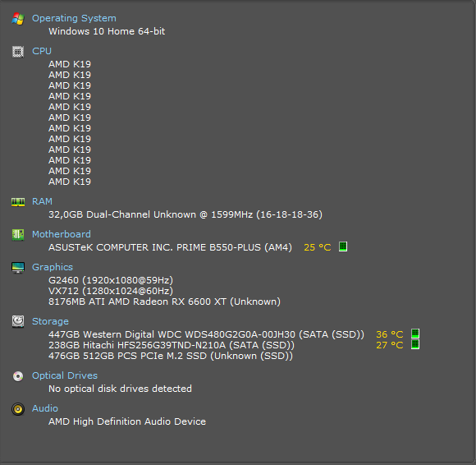Click the Western Digital drive temperature indicator
The width and height of the screenshot is (476, 465).
click(x=415, y=334)
